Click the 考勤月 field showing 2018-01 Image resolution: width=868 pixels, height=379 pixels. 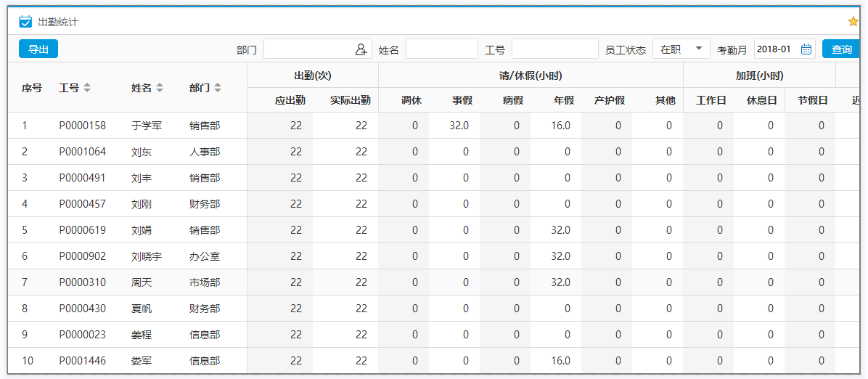click(x=775, y=49)
